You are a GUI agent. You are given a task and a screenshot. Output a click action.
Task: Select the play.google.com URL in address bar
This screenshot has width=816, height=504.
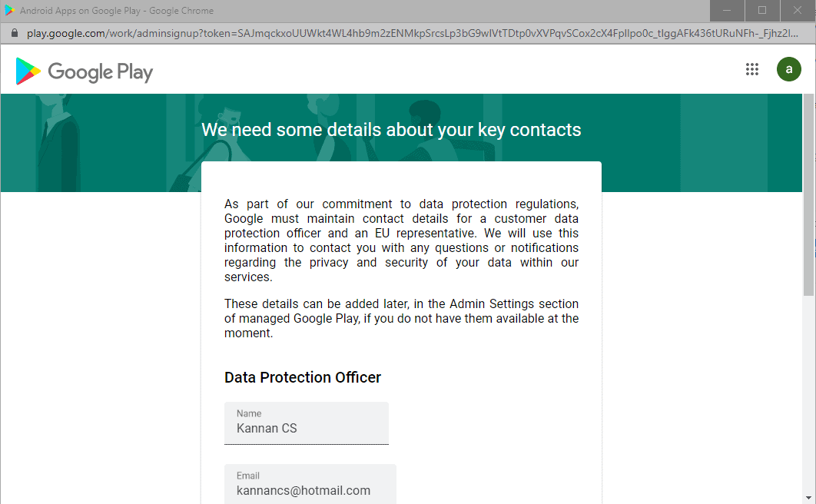pyautogui.click(x=412, y=33)
